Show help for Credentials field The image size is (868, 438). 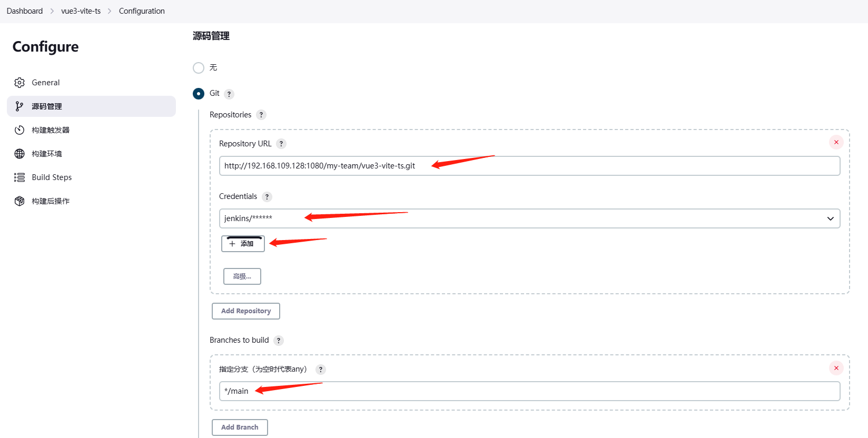click(x=267, y=197)
